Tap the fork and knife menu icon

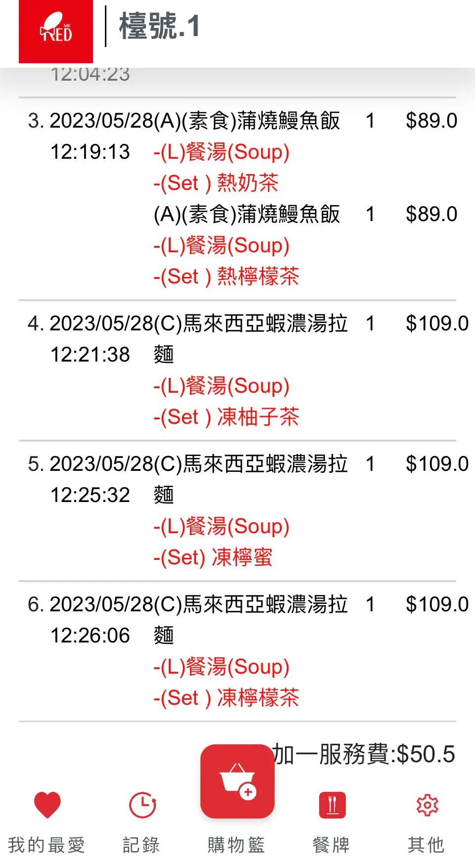tap(332, 805)
